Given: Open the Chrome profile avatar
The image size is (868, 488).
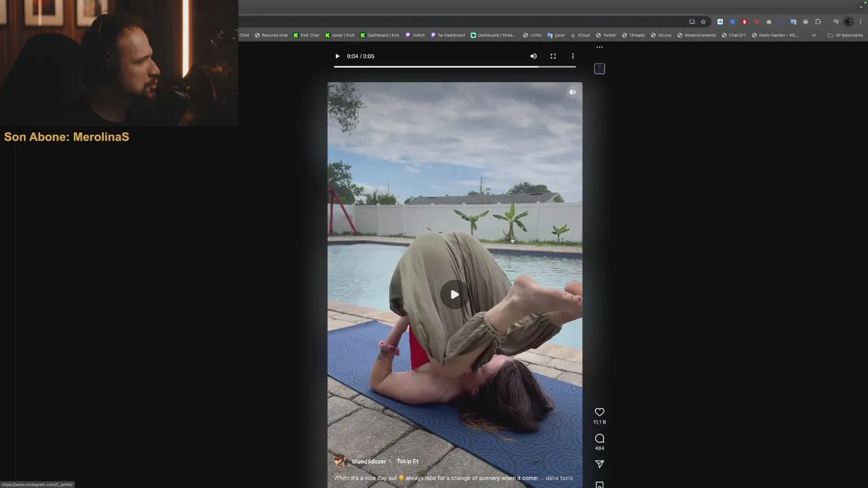Looking at the screenshot, I should point(848,22).
